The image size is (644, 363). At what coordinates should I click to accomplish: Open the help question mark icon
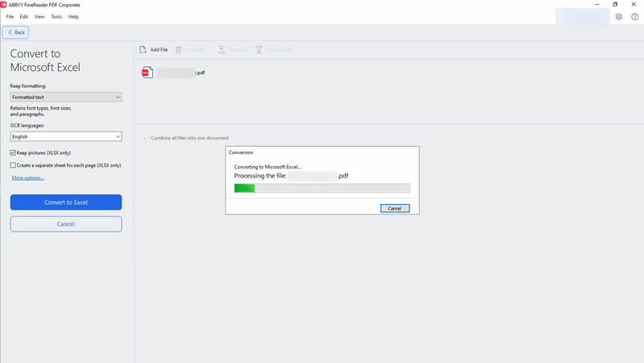[x=634, y=17]
